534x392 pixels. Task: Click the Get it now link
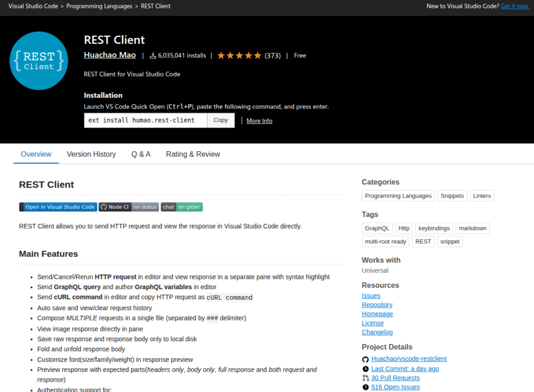click(515, 6)
